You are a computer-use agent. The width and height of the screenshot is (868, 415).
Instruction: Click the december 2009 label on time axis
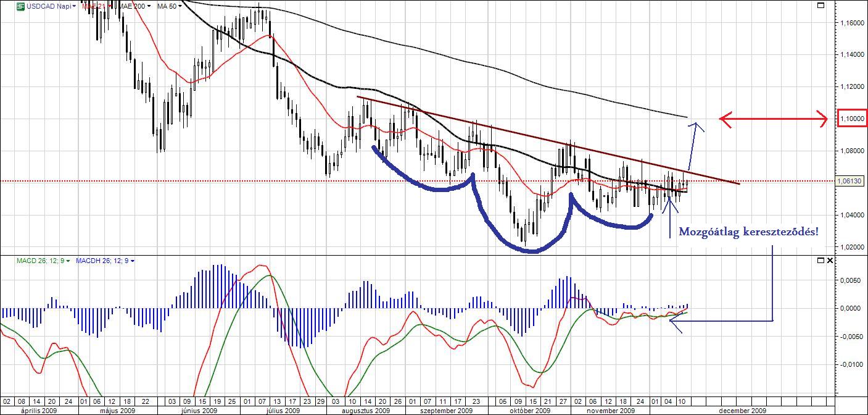(x=742, y=411)
